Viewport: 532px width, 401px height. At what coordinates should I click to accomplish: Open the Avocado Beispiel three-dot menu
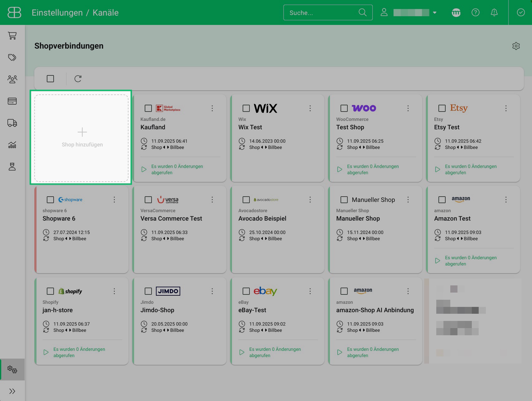click(x=310, y=200)
